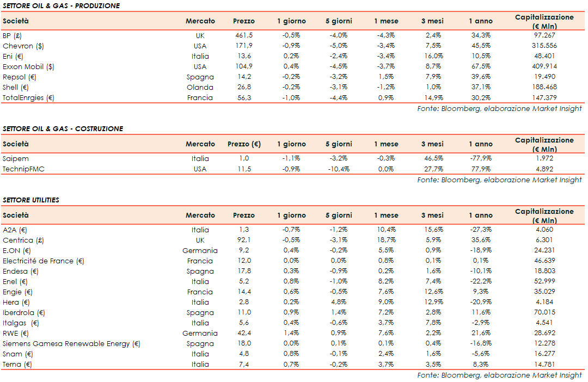Click the 'Settore Oil & Gas - Costruzione' heading
The width and height of the screenshot is (588, 382).
tap(63, 128)
